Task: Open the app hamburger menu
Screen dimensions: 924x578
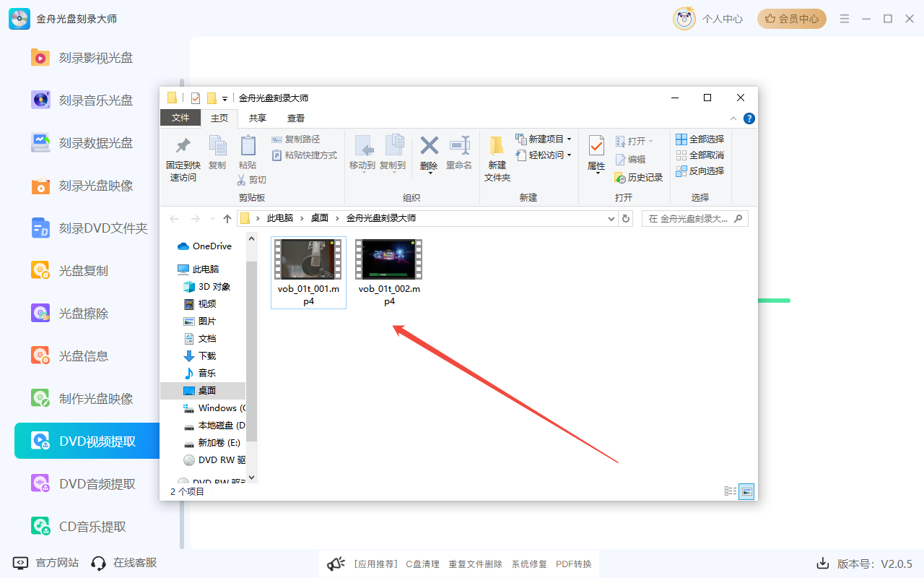Action: pyautogui.click(x=845, y=19)
